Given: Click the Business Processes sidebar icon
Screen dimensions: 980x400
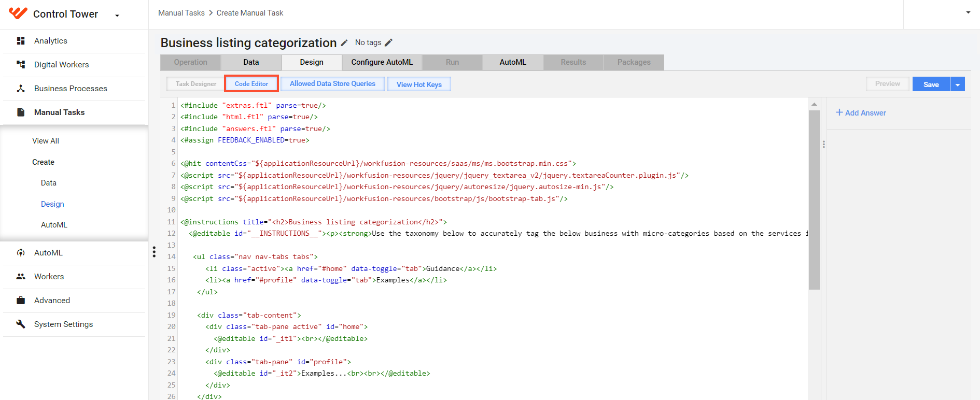Looking at the screenshot, I should tap(21, 88).
